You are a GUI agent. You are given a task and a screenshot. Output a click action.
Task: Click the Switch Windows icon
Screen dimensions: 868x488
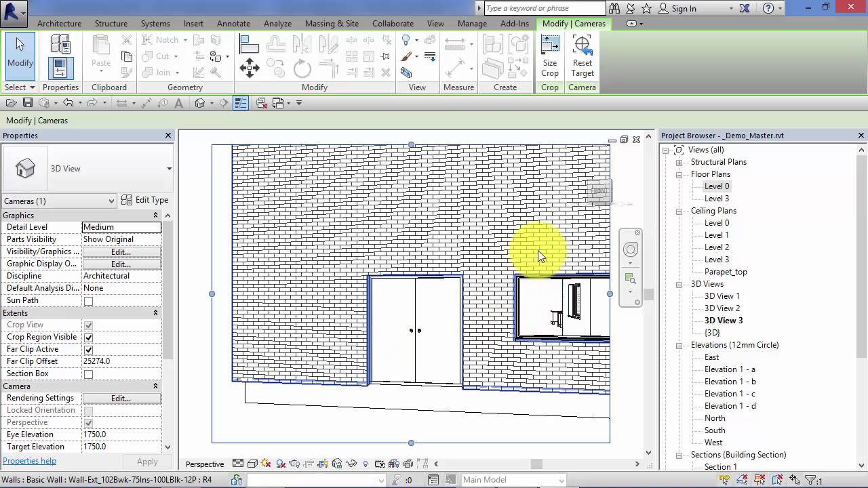tap(278, 103)
